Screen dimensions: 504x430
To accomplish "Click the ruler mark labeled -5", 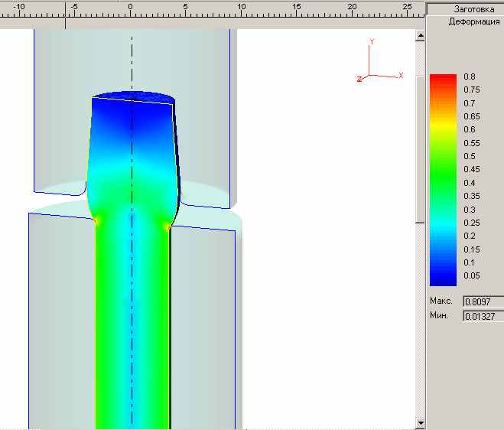I will point(74,6).
